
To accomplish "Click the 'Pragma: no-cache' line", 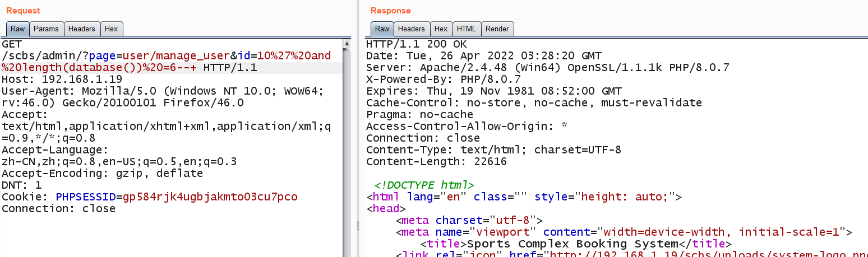I will pos(419,115).
